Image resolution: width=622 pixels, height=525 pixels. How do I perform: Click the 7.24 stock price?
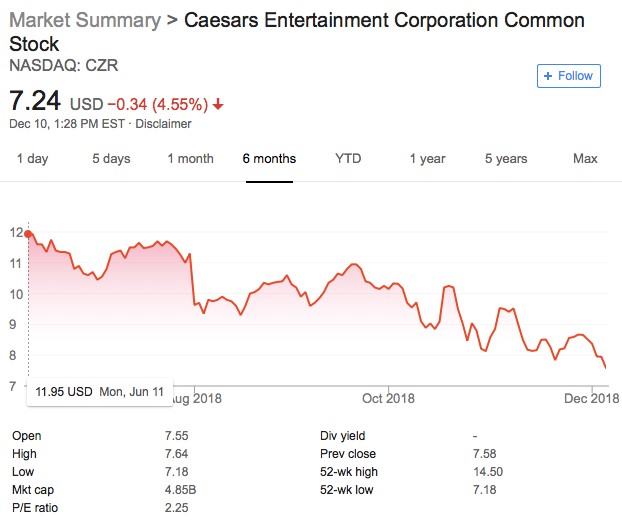[35, 101]
